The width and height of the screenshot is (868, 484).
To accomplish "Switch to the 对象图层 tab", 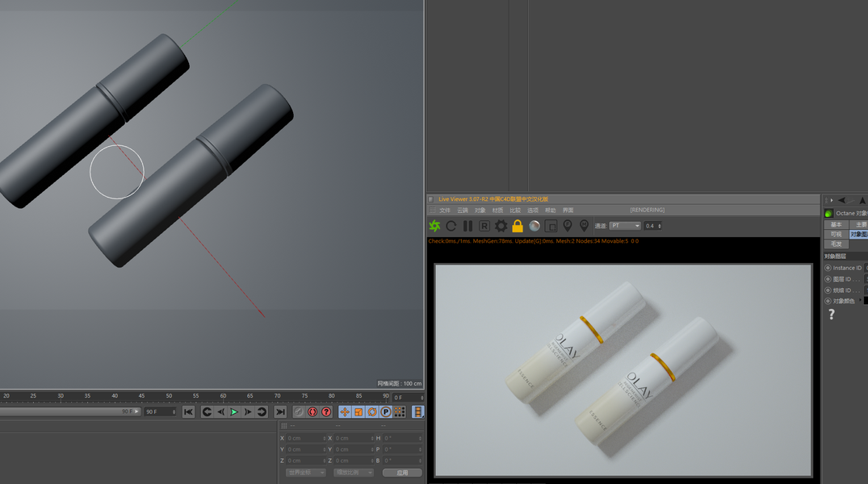I will pos(859,235).
